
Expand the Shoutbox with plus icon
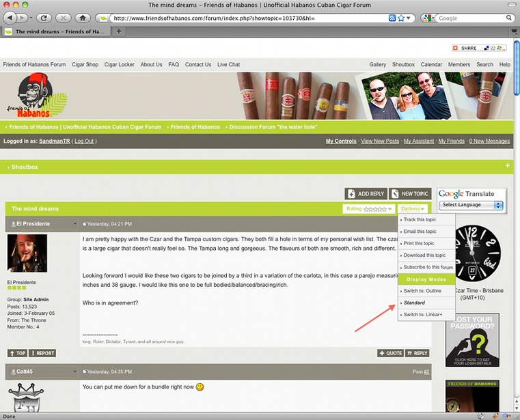[508, 165]
